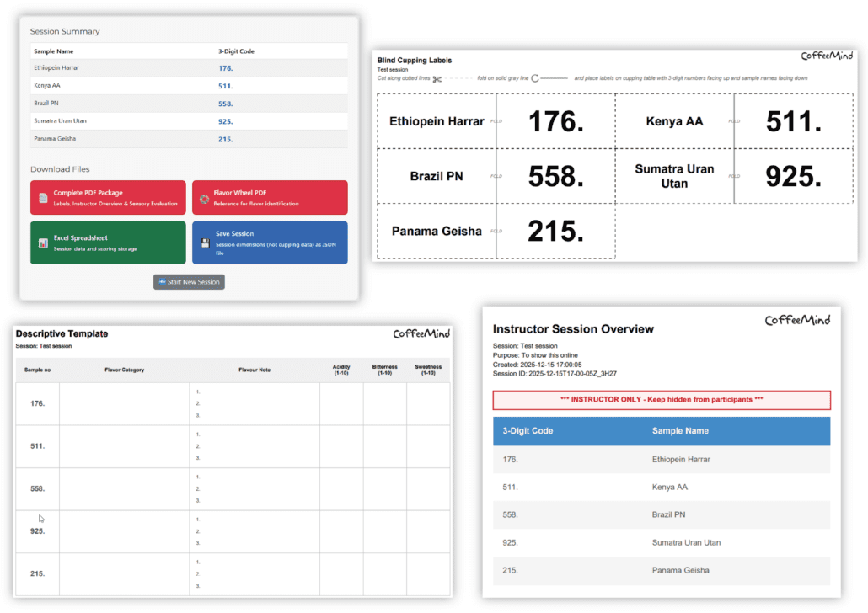This screenshot has height=613, width=868.
Task: Click the flavor wheel icon
Action: [x=204, y=199]
